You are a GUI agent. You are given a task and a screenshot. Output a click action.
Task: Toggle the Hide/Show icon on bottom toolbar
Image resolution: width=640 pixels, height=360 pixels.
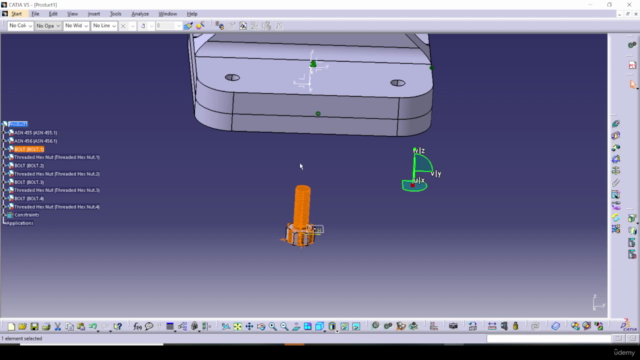pyautogui.click(x=344, y=326)
